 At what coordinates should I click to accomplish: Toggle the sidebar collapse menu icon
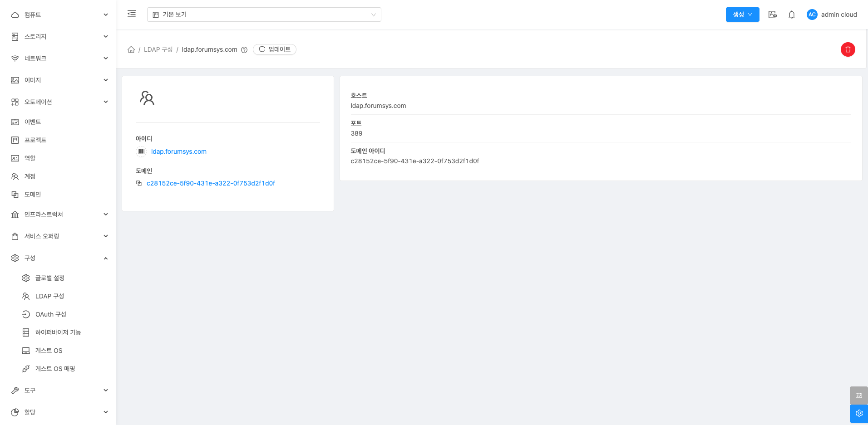(132, 14)
